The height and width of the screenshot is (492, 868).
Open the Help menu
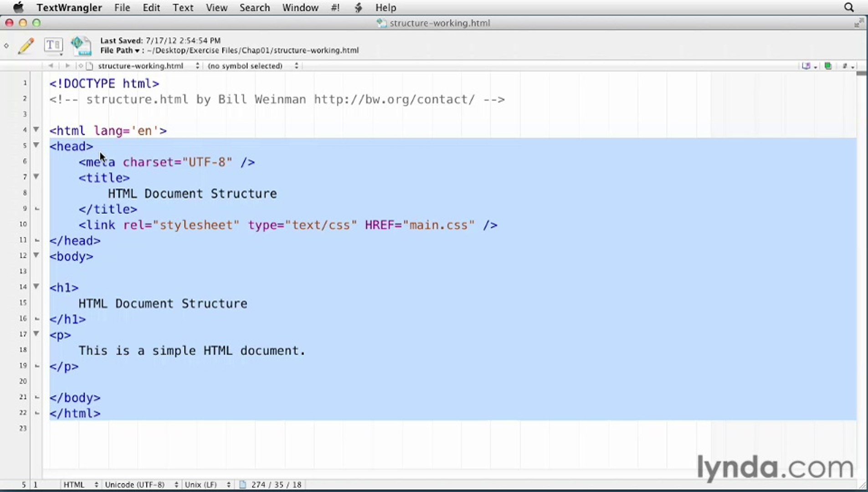point(385,8)
